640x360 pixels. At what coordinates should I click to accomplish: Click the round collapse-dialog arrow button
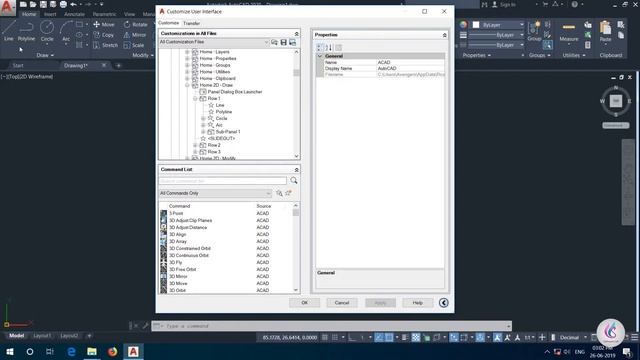tap(444, 302)
